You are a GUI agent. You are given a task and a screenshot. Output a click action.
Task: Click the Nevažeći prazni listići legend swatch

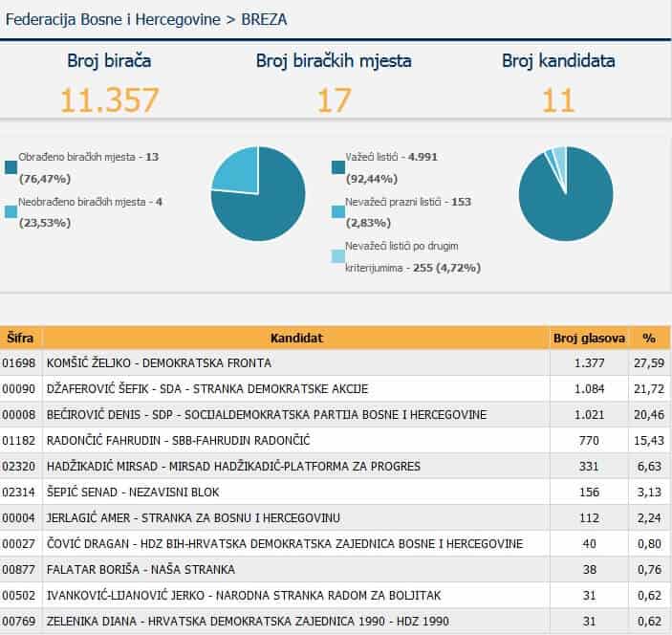coord(337,212)
